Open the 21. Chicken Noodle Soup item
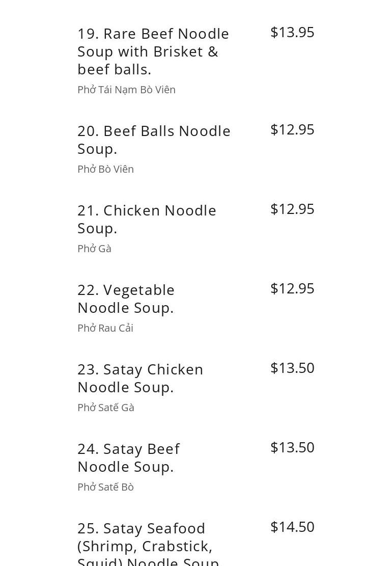The height and width of the screenshot is (566, 392). point(147,219)
